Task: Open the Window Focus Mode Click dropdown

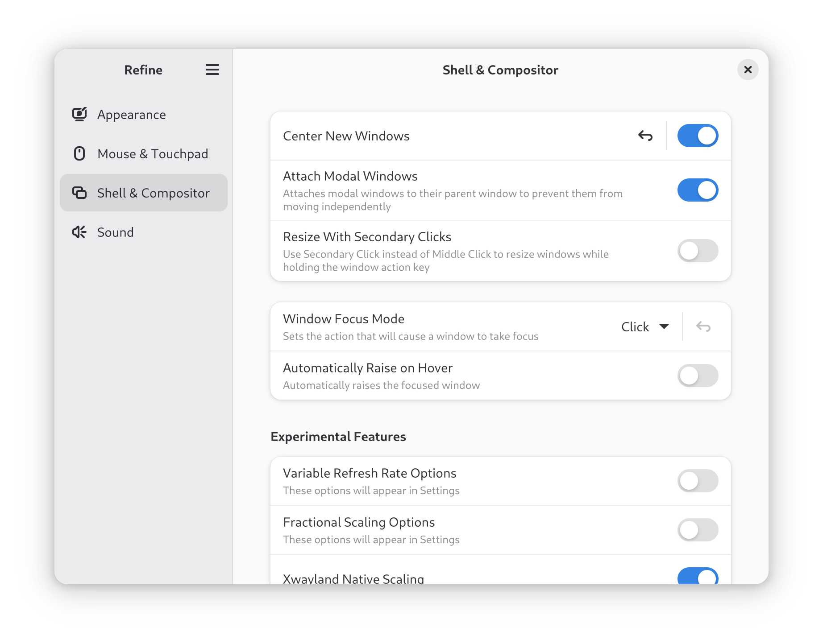Action: [x=645, y=327]
